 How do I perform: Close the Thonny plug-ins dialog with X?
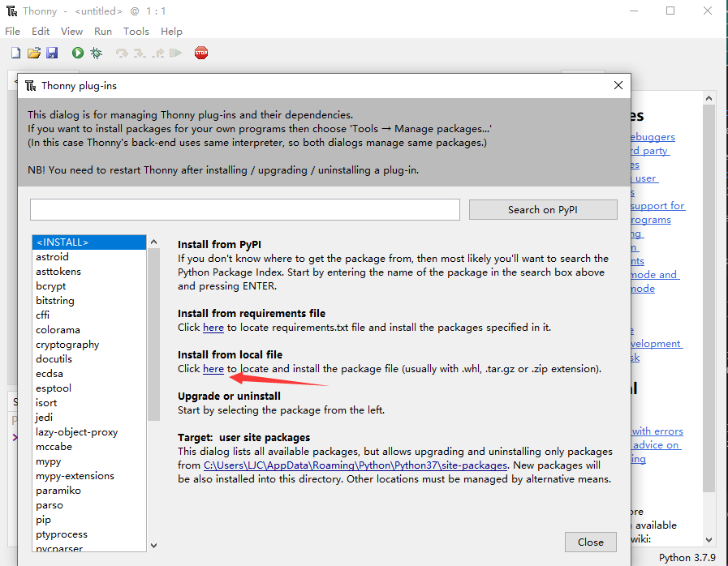pos(618,85)
